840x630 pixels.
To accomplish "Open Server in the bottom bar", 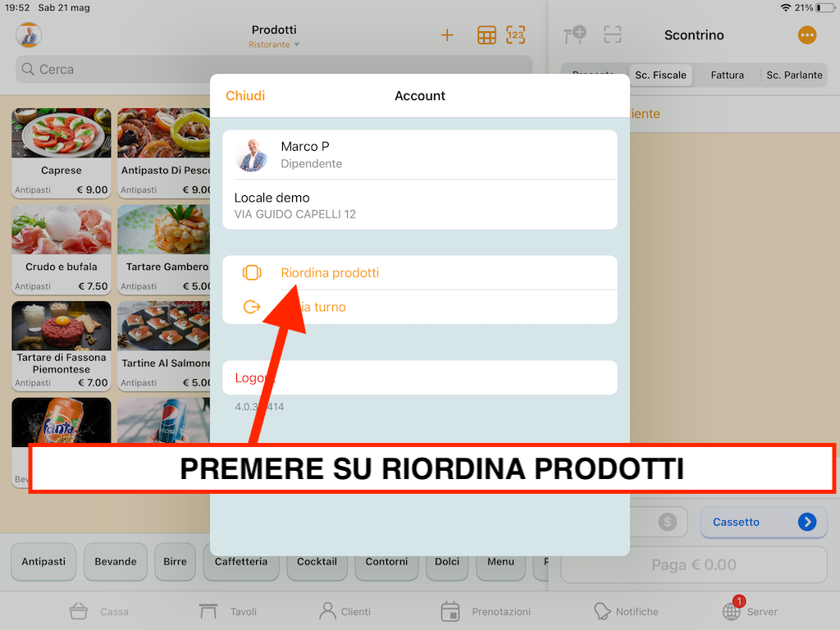I will click(749, 610).
